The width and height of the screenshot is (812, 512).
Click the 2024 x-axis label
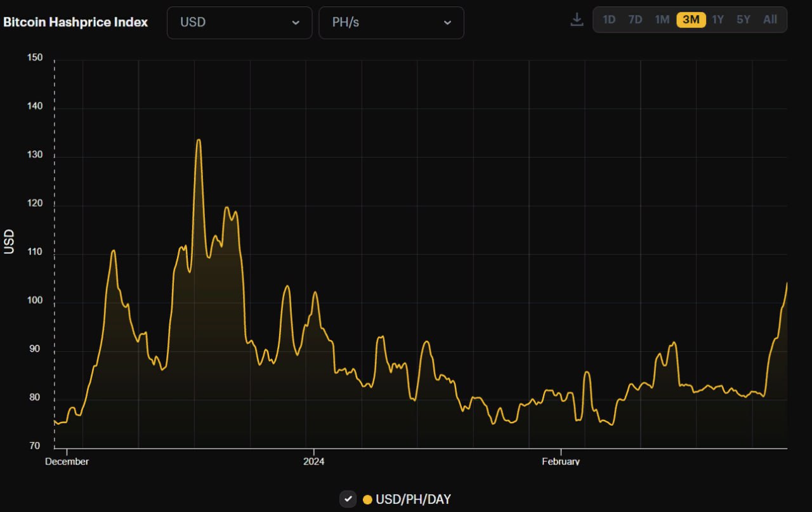pos(313,462)
